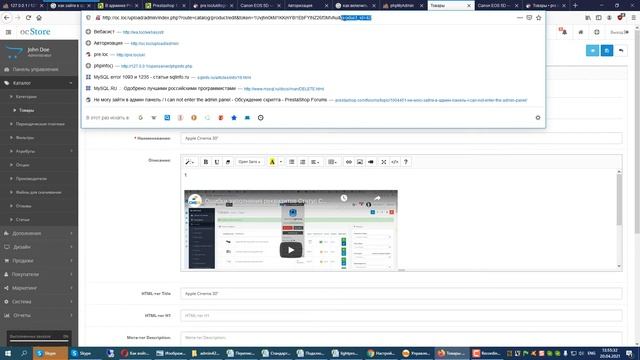Select the phpinfo() URL suggestion
This screenshot has height=360, width=640.
coord(313,66)
